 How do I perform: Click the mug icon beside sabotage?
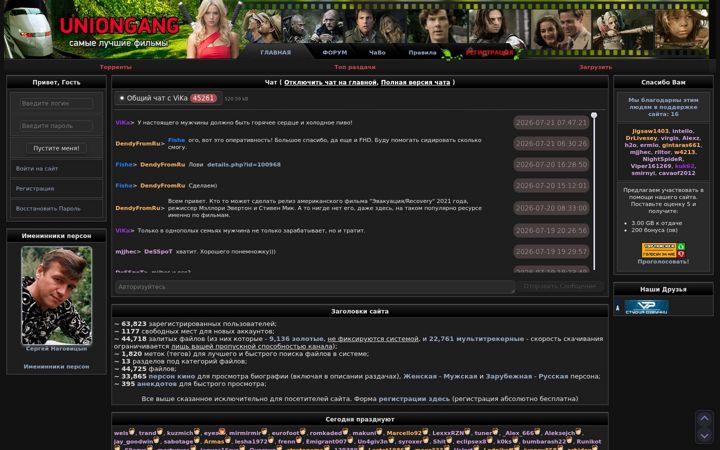(197, 440)
